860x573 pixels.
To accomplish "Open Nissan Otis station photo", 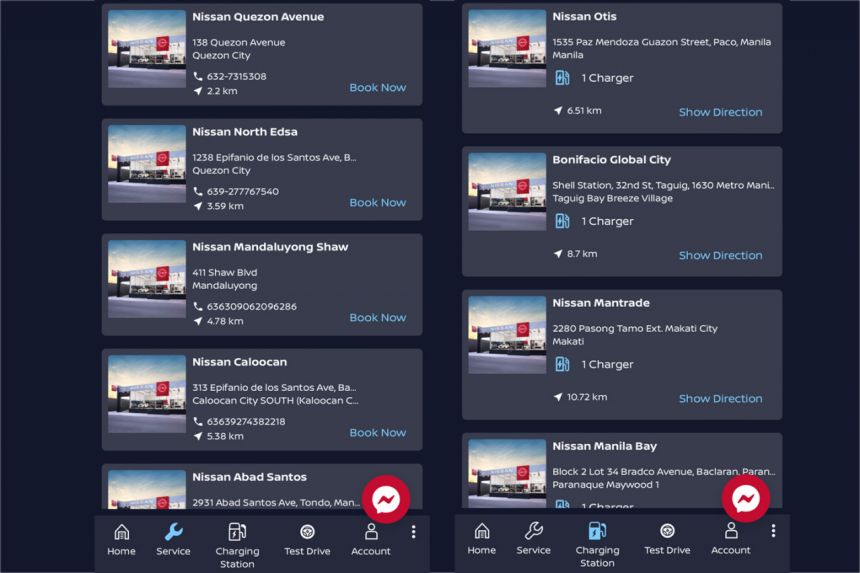I will (507, 49).
